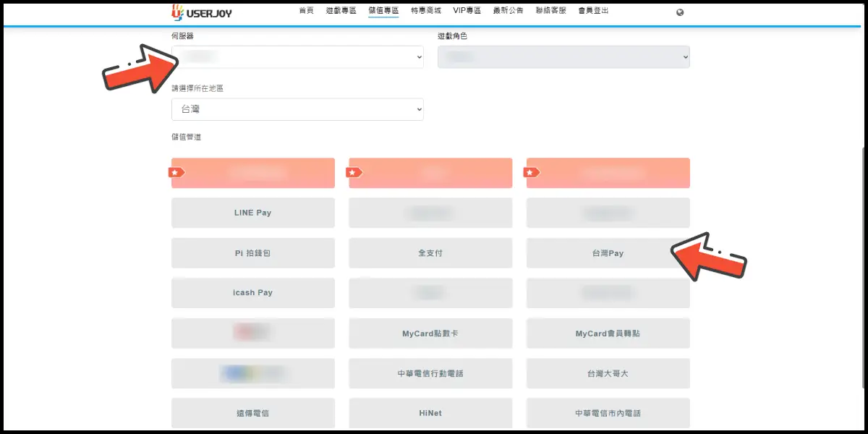Click 會員登出 to log out

[593, 11]
